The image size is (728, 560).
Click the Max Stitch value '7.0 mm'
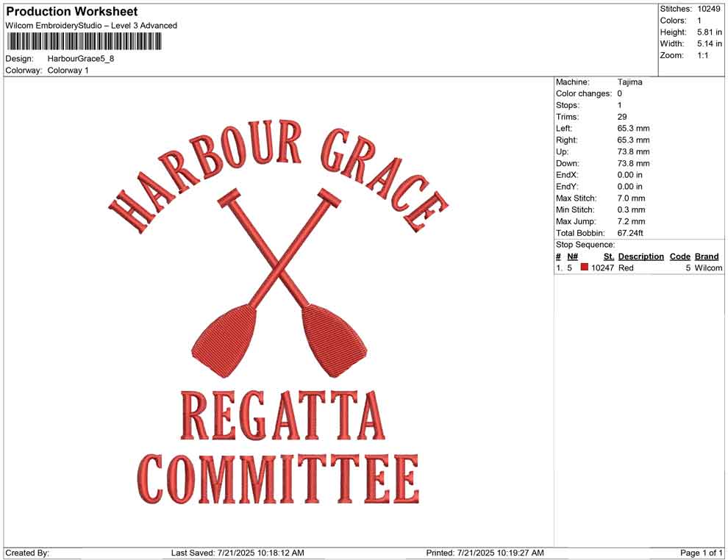[632, 198]
